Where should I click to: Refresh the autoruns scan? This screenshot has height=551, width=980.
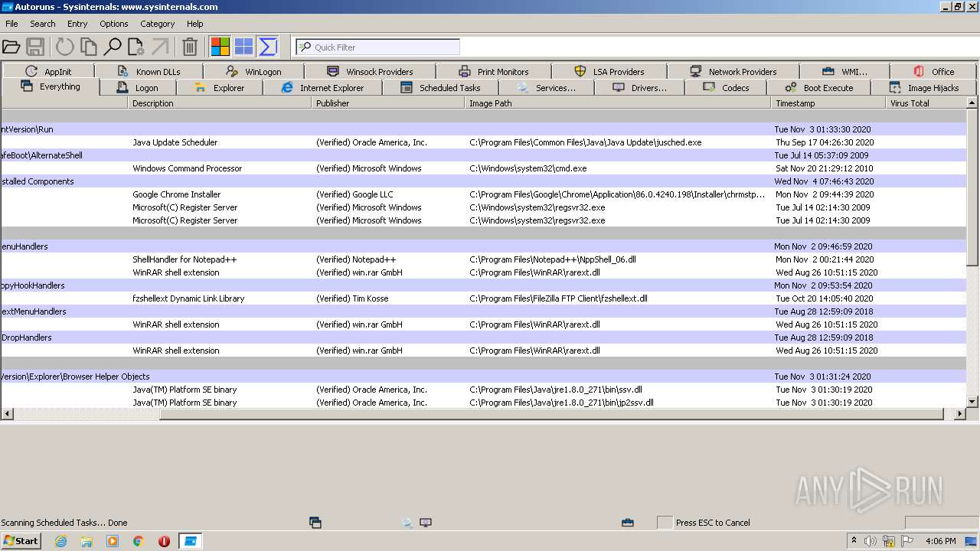65,47
